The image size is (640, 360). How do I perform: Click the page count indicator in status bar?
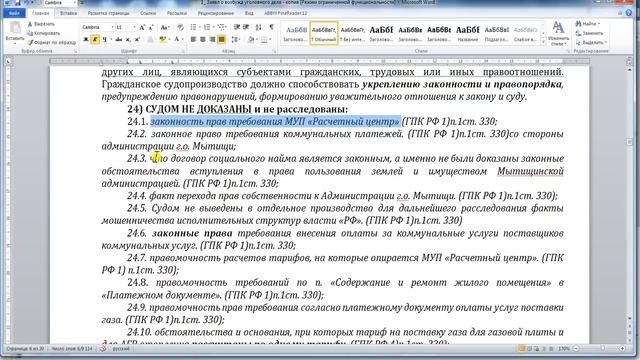click(25, 349)
